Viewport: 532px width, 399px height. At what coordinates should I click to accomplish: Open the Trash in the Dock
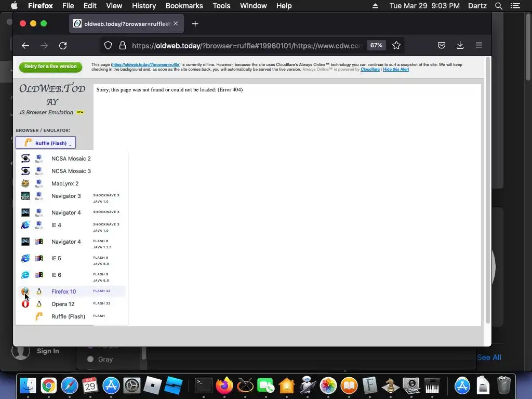point(504,385)
